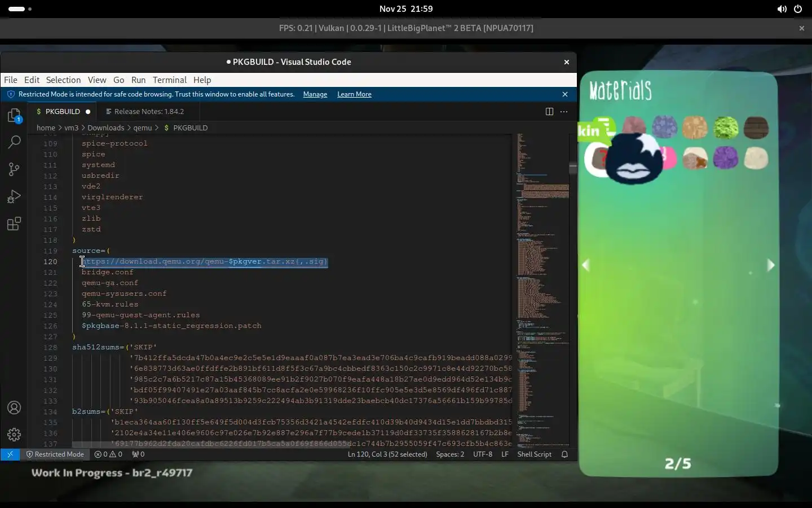Screen dimensions: 812x508
Task: Open the Source Control view
Action: (14, 169)
